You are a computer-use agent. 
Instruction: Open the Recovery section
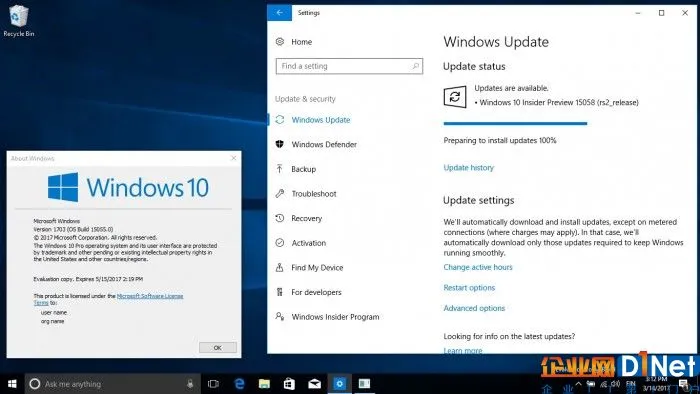click(306, 218)
